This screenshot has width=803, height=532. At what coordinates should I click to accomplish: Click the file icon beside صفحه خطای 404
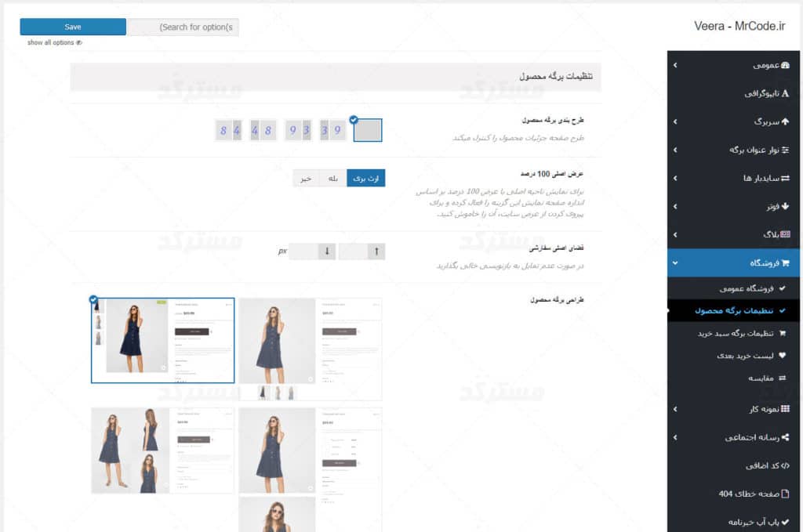pos(785,494)
